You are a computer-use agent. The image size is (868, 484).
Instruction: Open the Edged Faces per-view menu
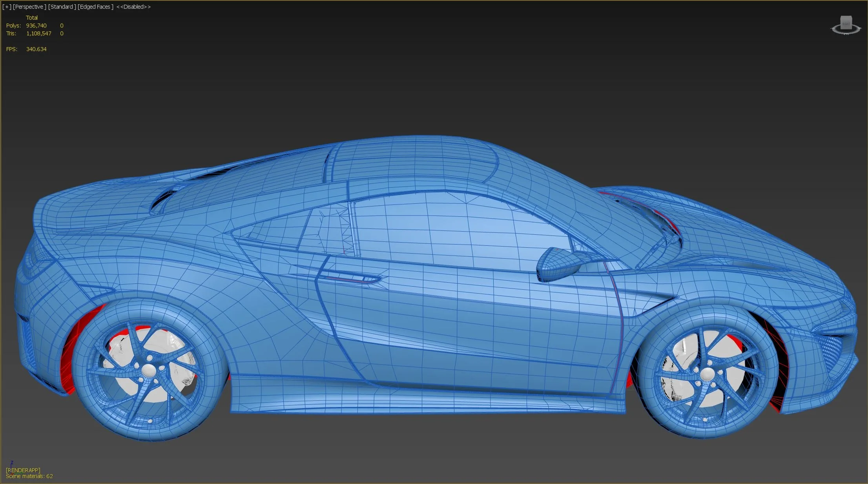[x=95, y=7]
